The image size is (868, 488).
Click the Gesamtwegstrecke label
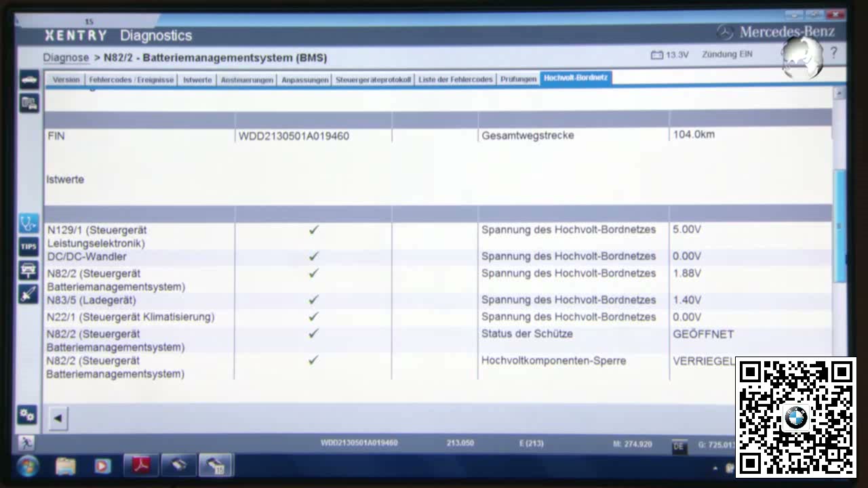pyautogui.click(x=528, y=136)
